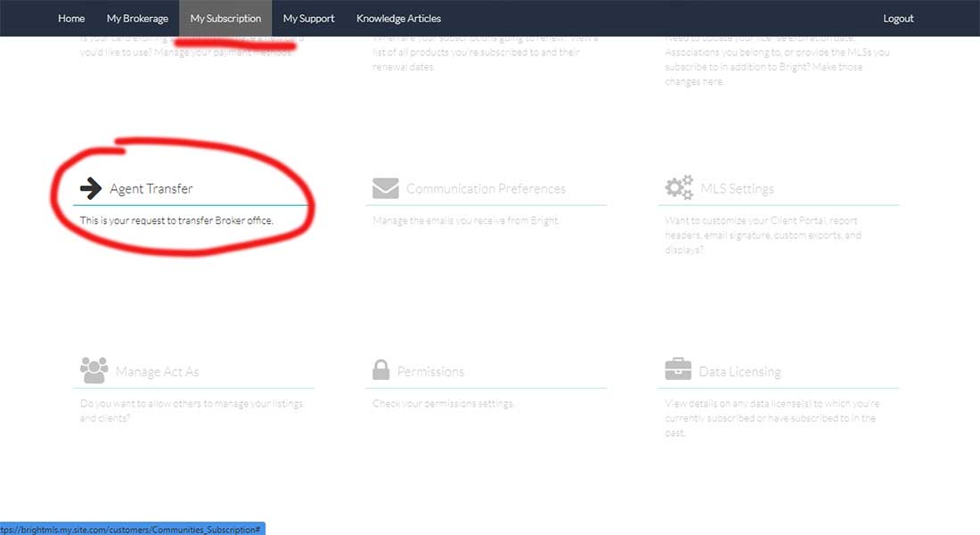This screenshot has height=535, width=980.
Task: Go to the Home menu item
Action: pos(71,18)
